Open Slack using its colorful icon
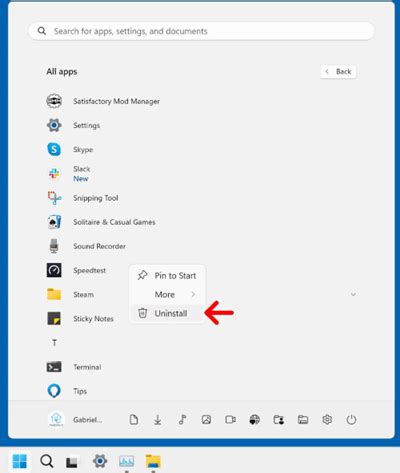This screenshot has width=400, height=473. 54,173
